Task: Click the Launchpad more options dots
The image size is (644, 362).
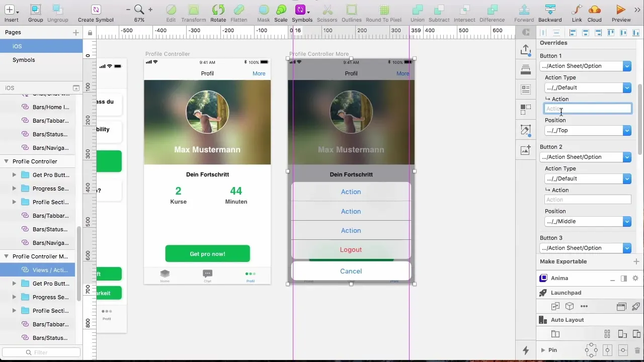Action: coord(584,306)
